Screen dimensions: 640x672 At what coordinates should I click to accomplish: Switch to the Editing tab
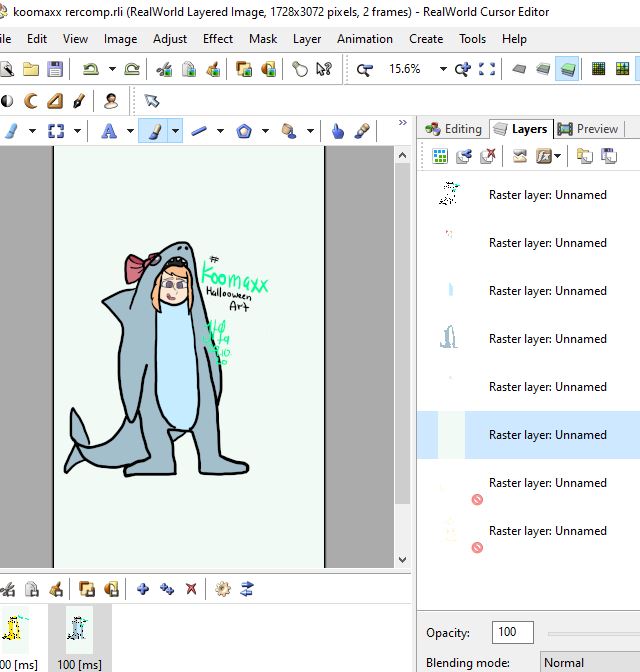pos(453,129)
